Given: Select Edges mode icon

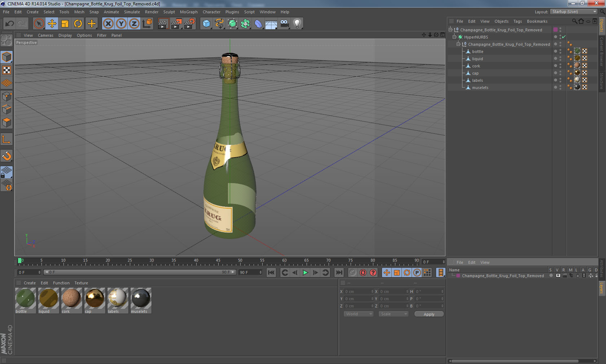Looking at the screenshot, I should pyautogui.click(x=6, y=110).
